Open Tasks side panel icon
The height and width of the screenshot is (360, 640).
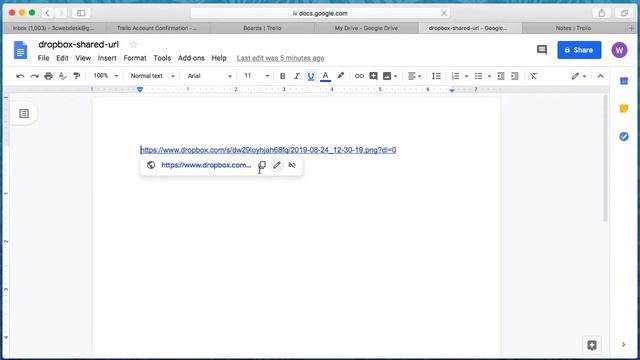click(x=624, y=136)
